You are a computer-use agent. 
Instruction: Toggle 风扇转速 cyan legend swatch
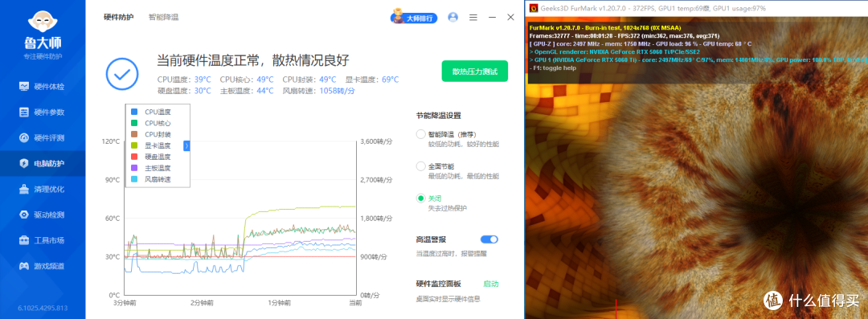click(134, 179)
